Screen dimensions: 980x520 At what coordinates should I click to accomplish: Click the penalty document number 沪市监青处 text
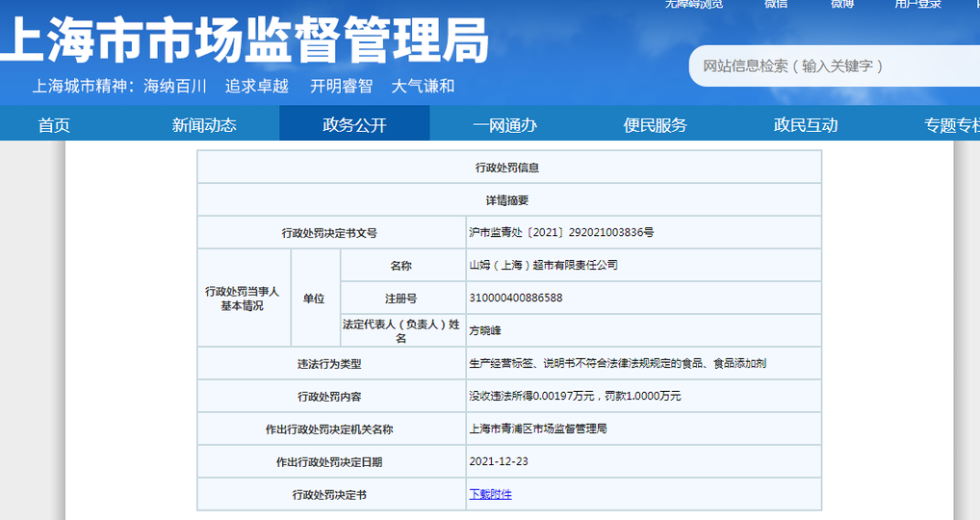561,232
